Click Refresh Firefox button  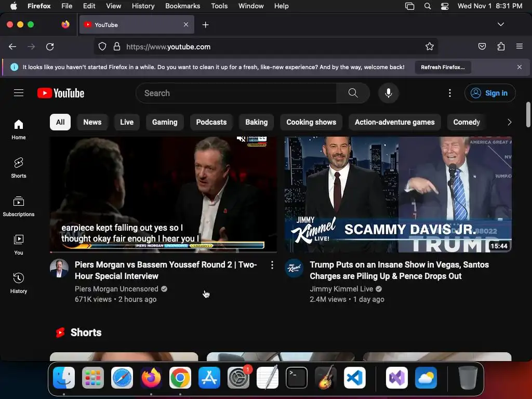tap(443, 67)
